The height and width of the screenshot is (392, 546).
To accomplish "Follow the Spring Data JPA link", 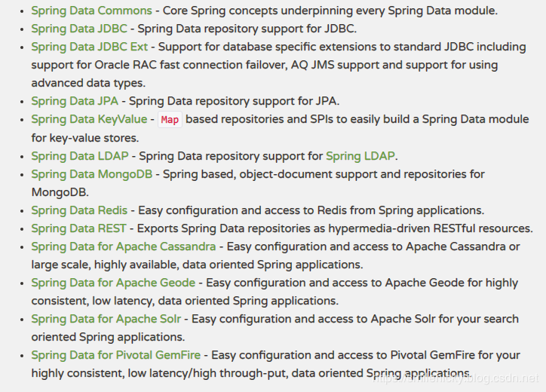I will [75, 101].
